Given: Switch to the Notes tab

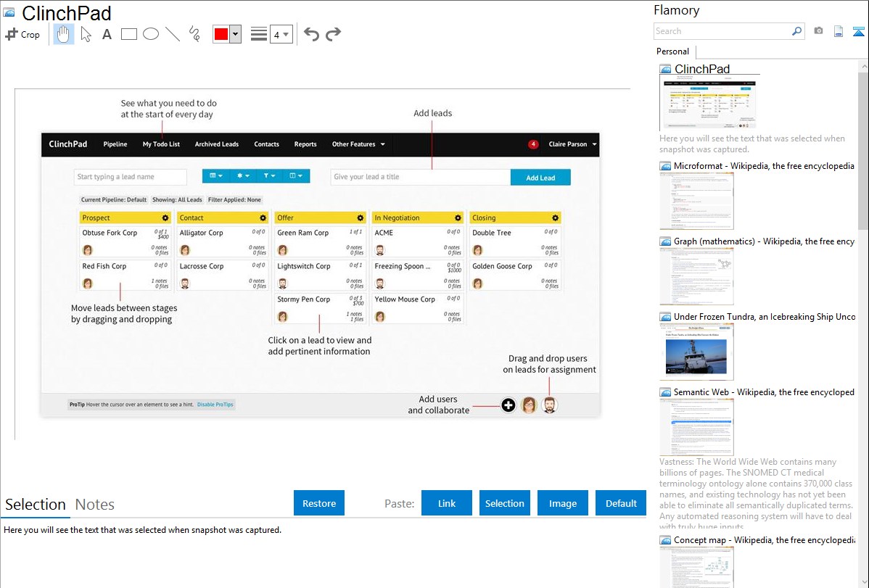Looking at the screenshot, I should coord(95,505).
